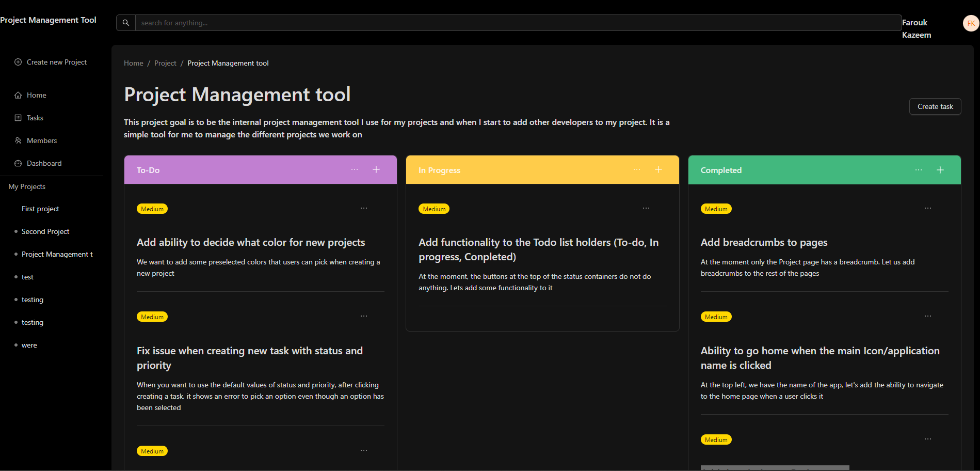Click the Completed column title
The height and width of the screenshot is (471, 980).
[721, 170]
